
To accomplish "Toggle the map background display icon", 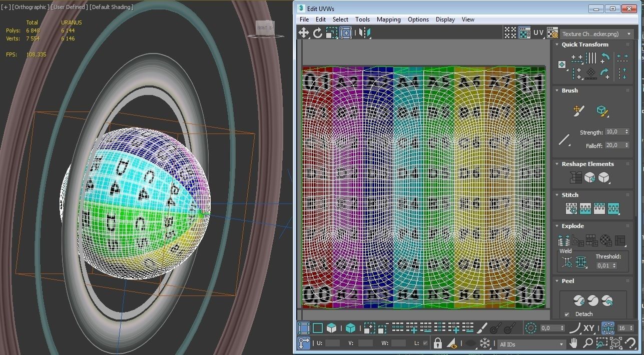I will coord(524,33).
